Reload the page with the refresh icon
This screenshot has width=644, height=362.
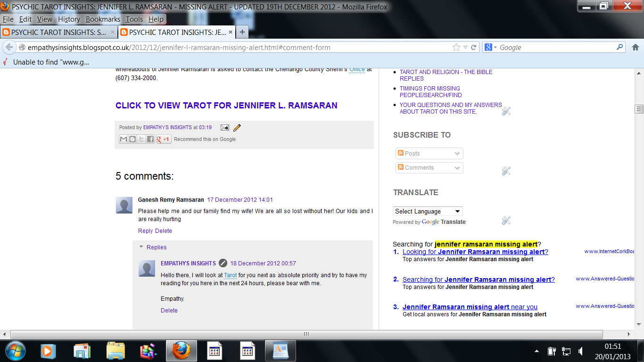pos(473,47)
